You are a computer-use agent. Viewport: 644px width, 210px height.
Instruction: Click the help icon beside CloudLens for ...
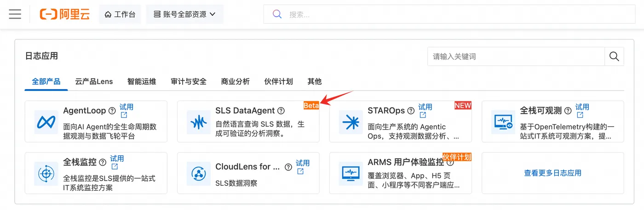point(288,167)
